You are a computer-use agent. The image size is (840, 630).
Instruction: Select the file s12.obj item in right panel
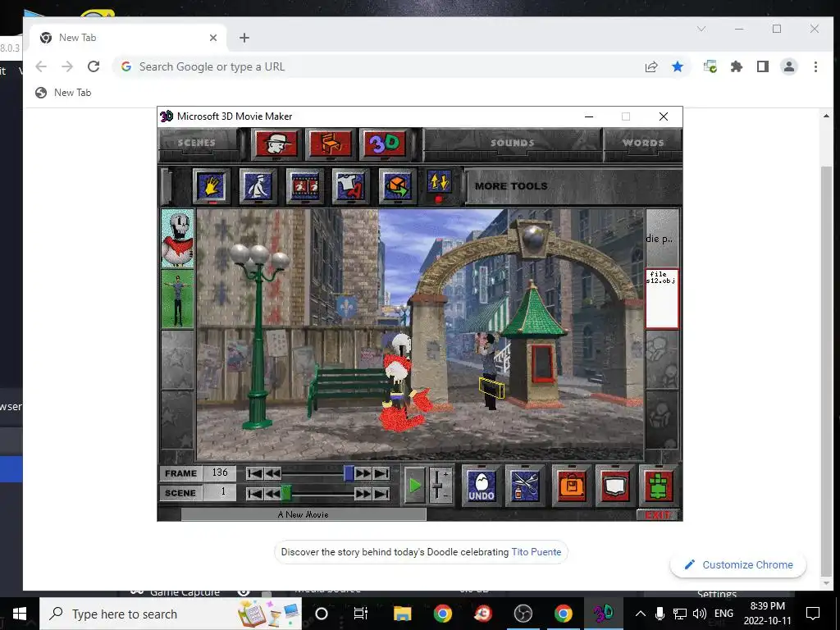coord(662,299)
